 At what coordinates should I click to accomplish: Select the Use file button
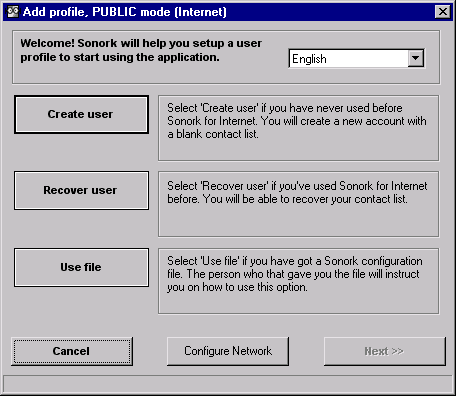(81, 267)
